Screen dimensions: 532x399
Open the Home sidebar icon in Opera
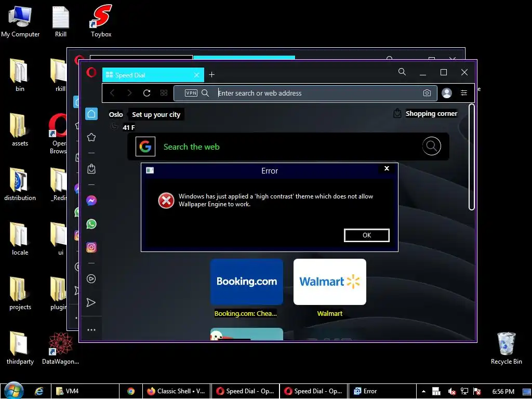pyautogui.click(x=91, y=114)
